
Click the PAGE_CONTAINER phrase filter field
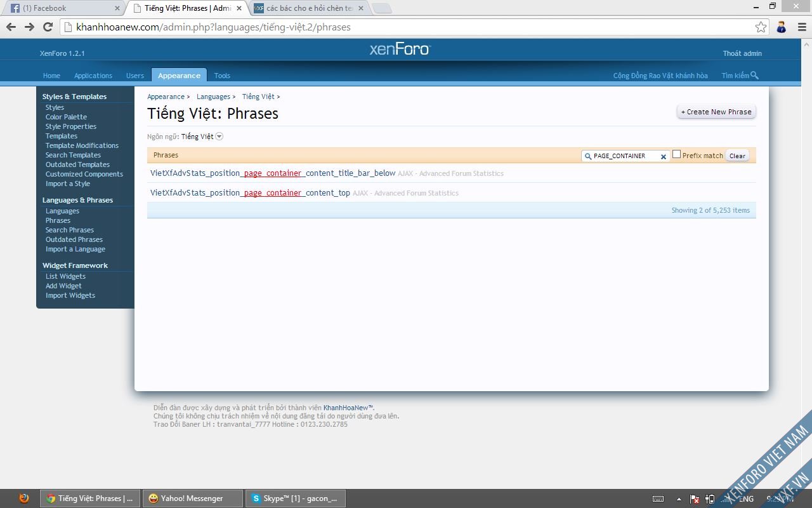(x=625, y=156)
